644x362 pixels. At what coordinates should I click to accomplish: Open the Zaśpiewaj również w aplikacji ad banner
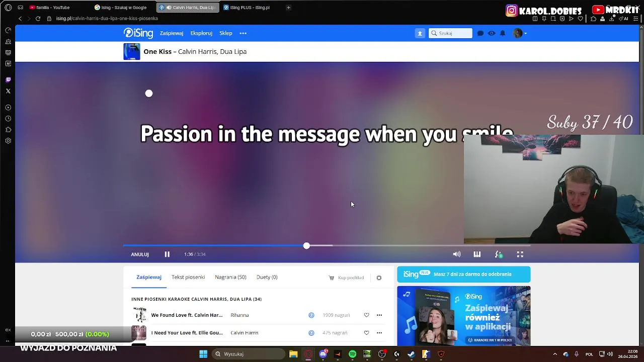[463, 316]
